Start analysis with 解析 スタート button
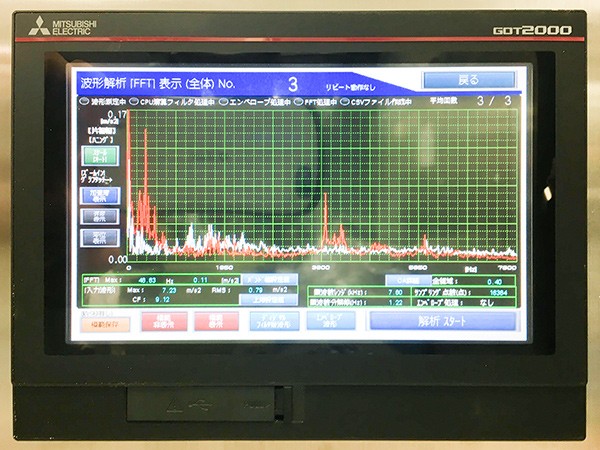Screen dimensions: 600x450 (x=442, y=321)
